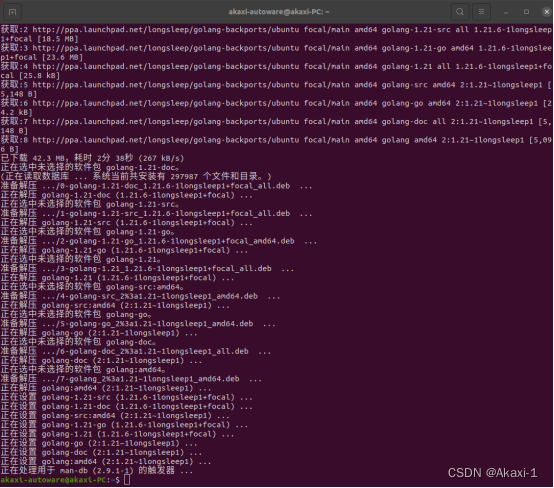Click the window title akaxi-autoware@akaxi-PC
Screen dimensions: 554x488
click(x=279, y=12)
